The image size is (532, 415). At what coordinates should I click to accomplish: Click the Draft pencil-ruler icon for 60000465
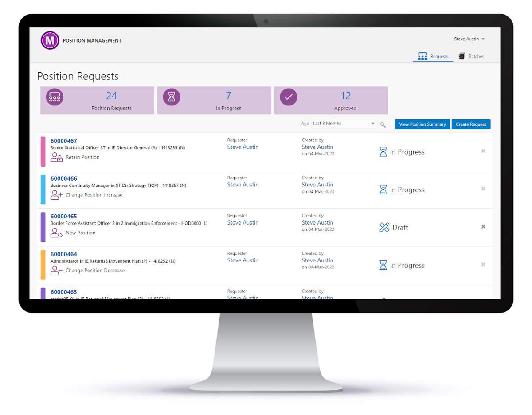pos(384,227)
